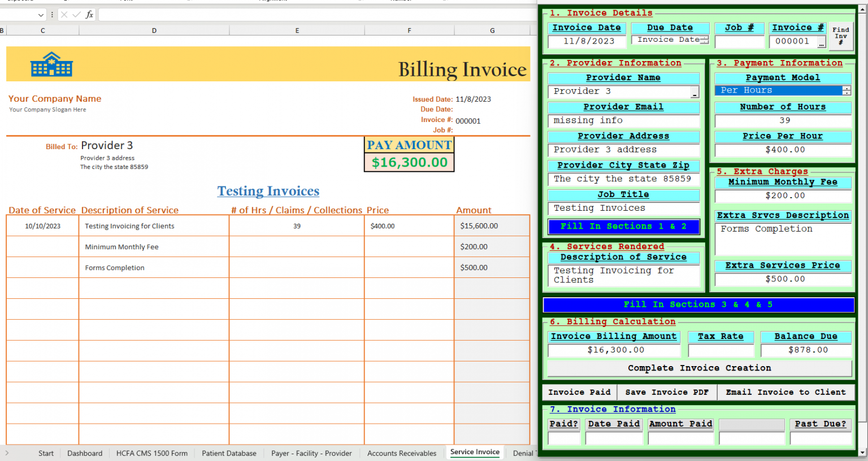Click the Email Invoice to Client button

[785, 392]
